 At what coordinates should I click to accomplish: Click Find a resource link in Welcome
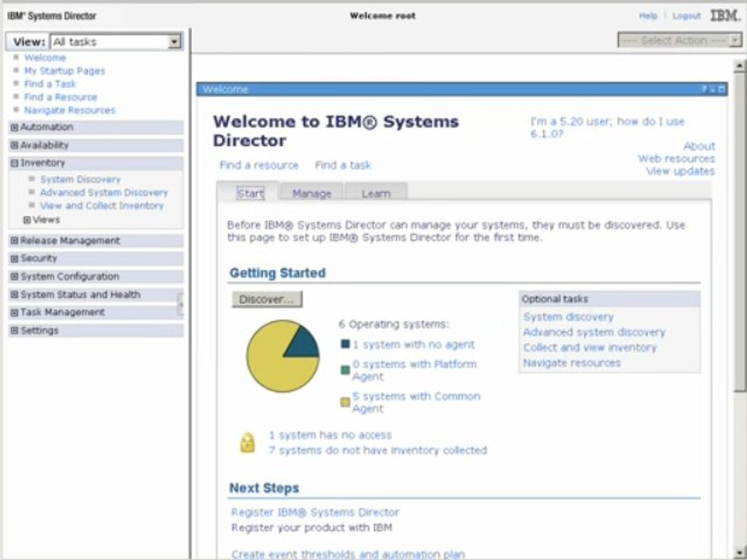(x=258, y=165)
